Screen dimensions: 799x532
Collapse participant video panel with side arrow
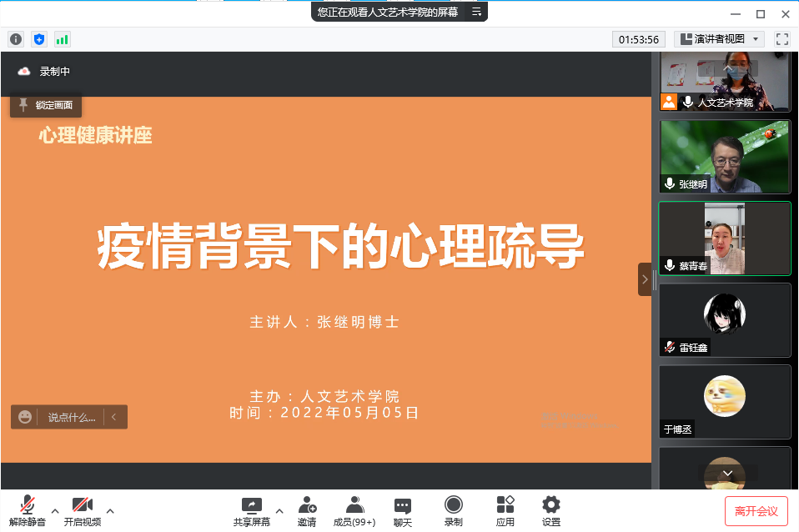pyautogui.click(x=645, y=279)
